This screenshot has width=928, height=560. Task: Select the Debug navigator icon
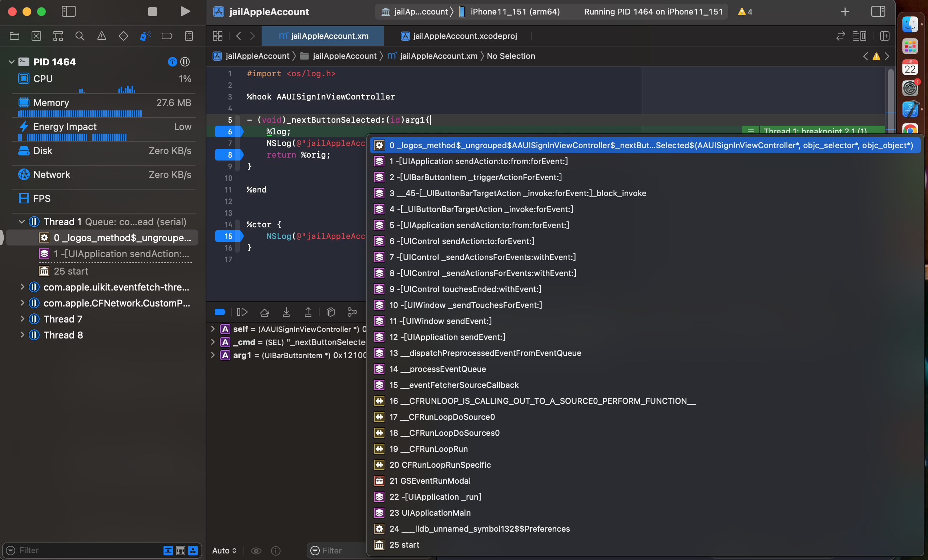point(145,36)
